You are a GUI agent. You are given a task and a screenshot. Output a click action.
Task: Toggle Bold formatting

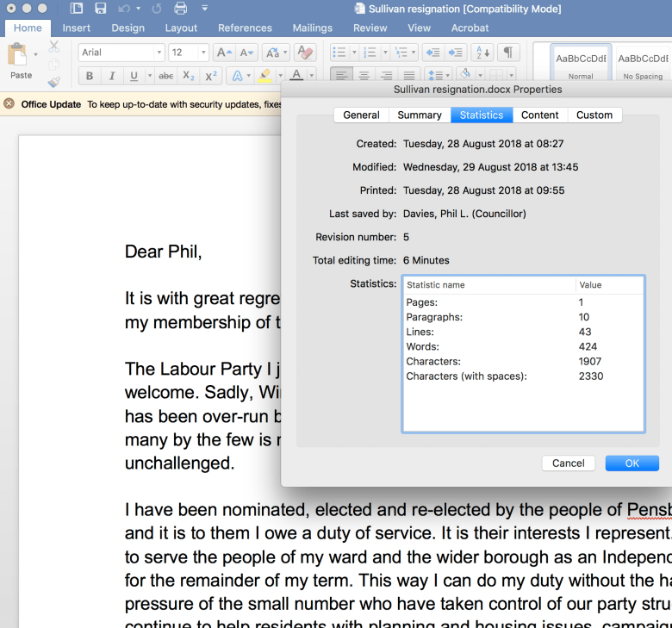[x=90, y=76]
